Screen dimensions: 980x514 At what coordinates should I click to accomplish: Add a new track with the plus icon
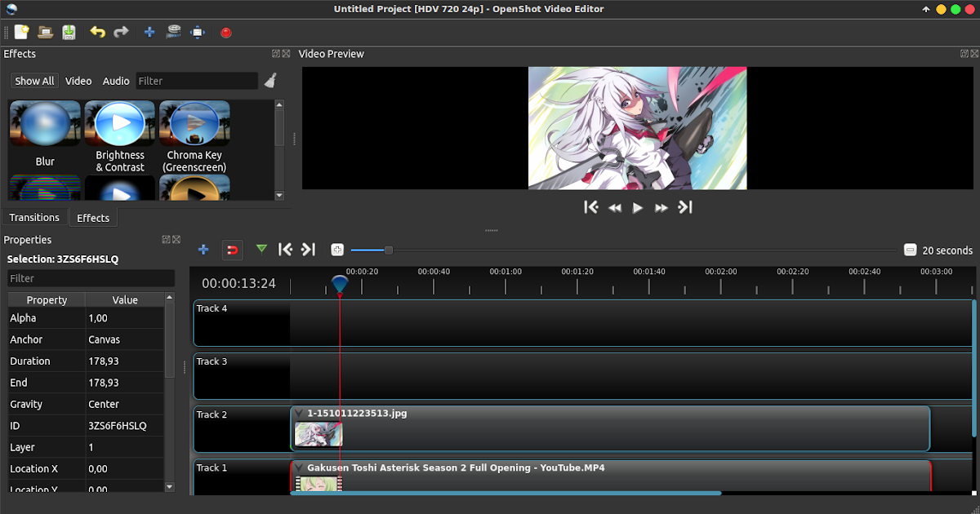click(x=203, y=250)
